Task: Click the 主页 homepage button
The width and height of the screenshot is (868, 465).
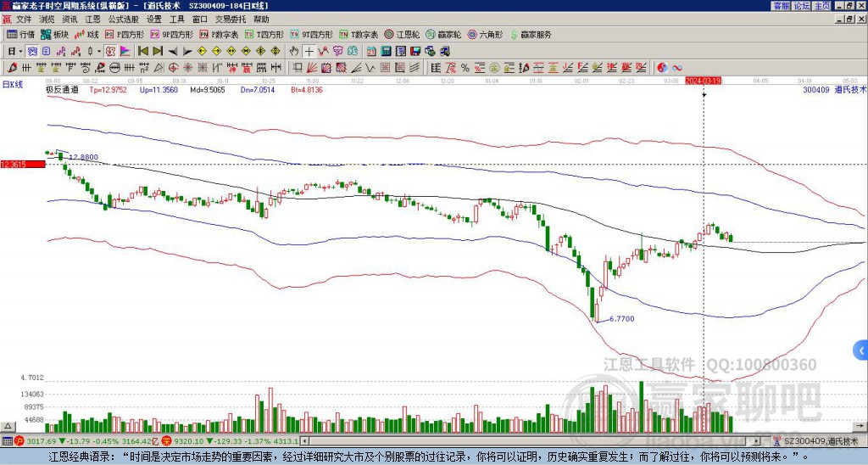Action: click(822, 6)
